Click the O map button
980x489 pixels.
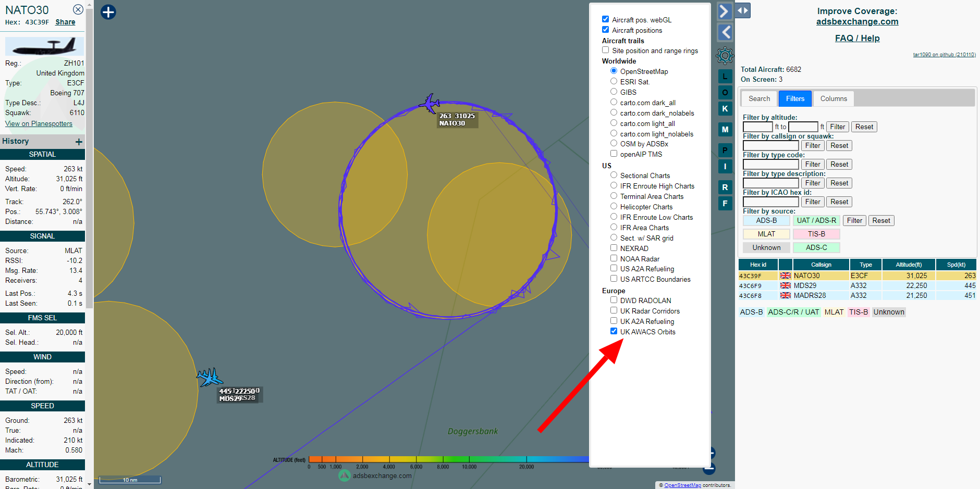(725, 93)
